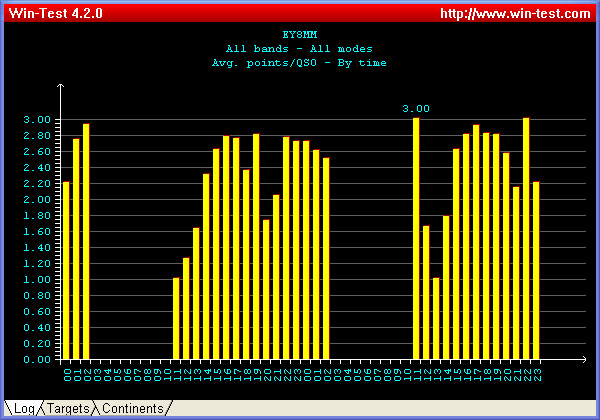Click the 0.60 vertical axis label
This screenshot has width=600, height=420.
point(37,312)
